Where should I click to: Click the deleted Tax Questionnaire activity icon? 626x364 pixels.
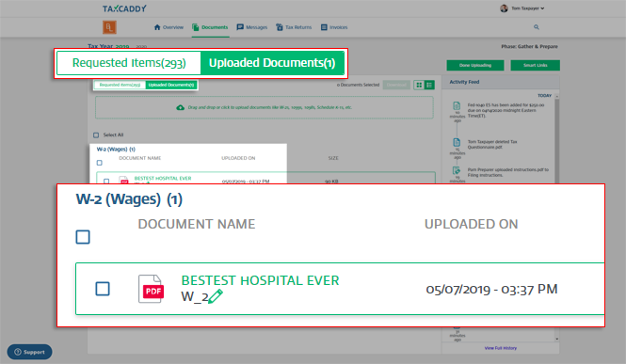coord(457,142)
